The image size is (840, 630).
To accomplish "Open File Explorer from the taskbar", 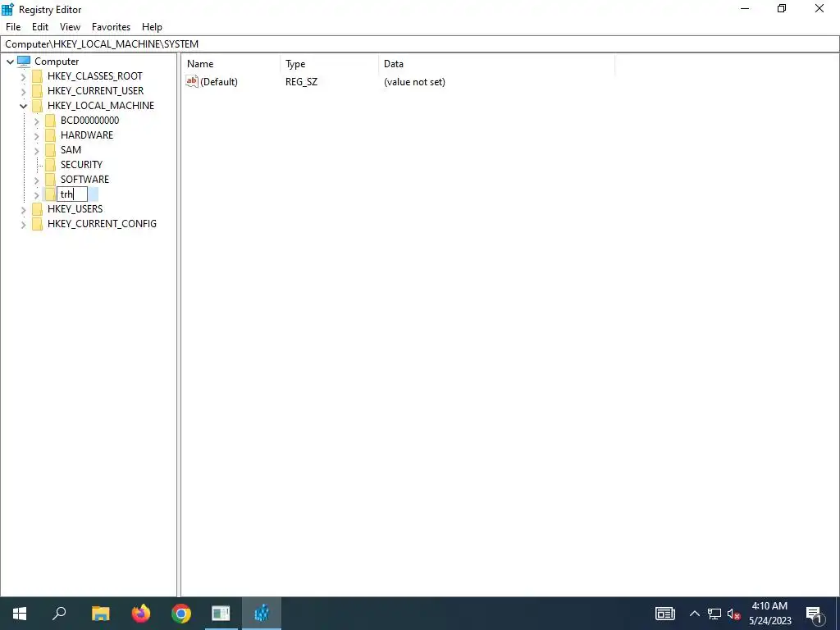I will (x=100, y=614).
